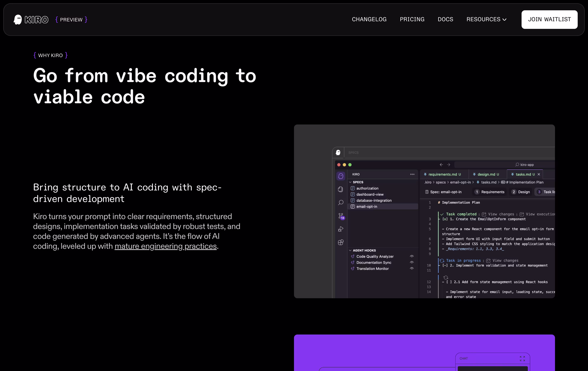Click the kiro-app search field

click(x=504, y=165)
